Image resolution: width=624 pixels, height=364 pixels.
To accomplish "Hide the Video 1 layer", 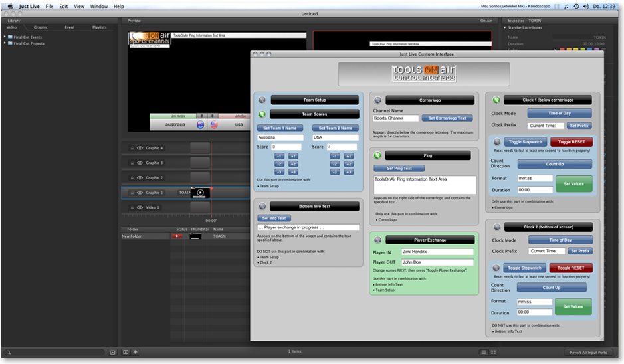I will [x=140, y=207].
